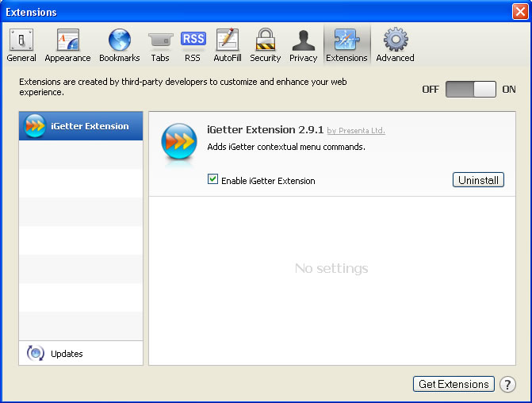Click the large iGetter icon in details

179,142
